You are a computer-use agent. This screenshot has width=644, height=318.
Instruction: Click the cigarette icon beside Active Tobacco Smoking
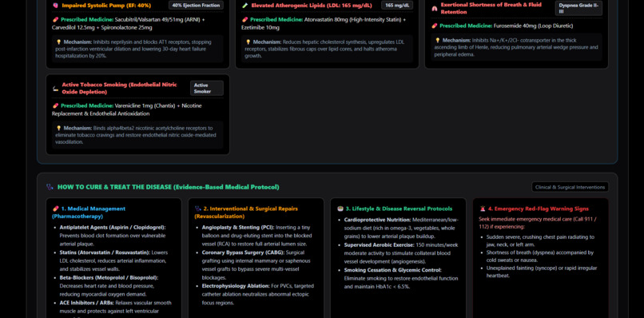point(55,88)
